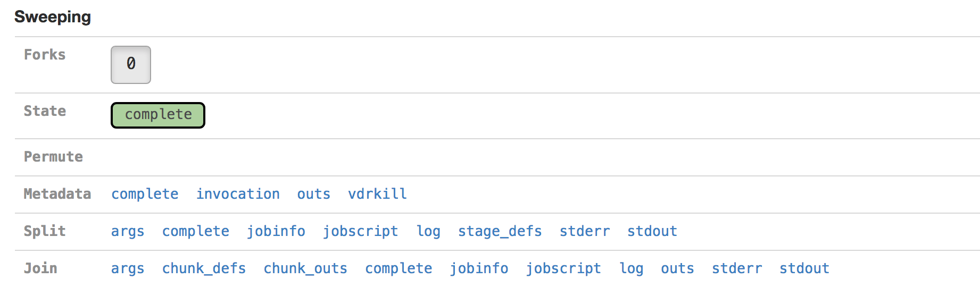Open the Metadata vdrkill link
This screenshot has width=980, height=287.
tap(377, 194)
